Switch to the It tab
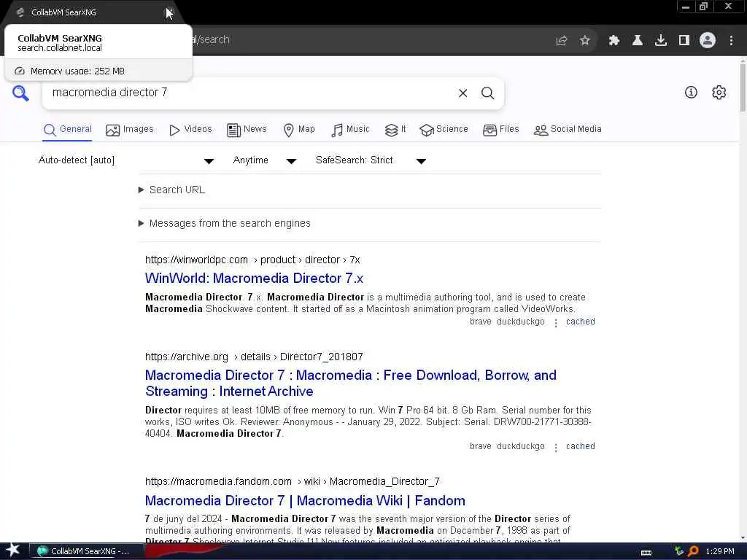This screenshot has height=560, width=747. (395, 130)
